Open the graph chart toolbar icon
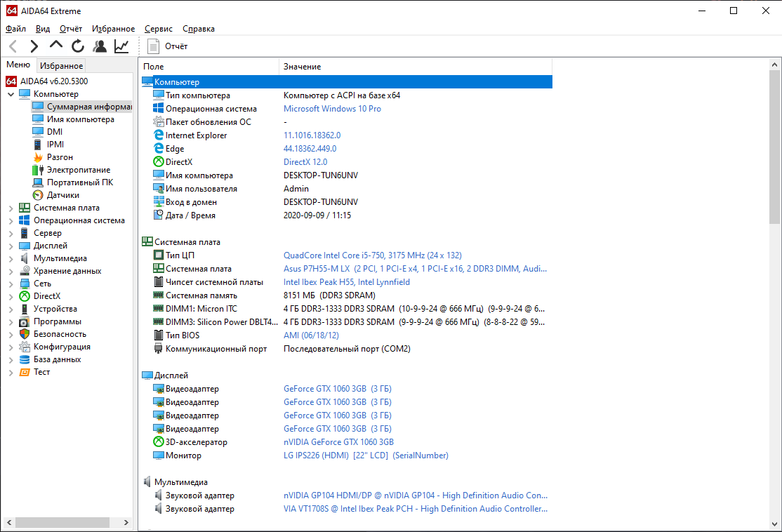The image size is (782, 532). (x=121, y=46)
